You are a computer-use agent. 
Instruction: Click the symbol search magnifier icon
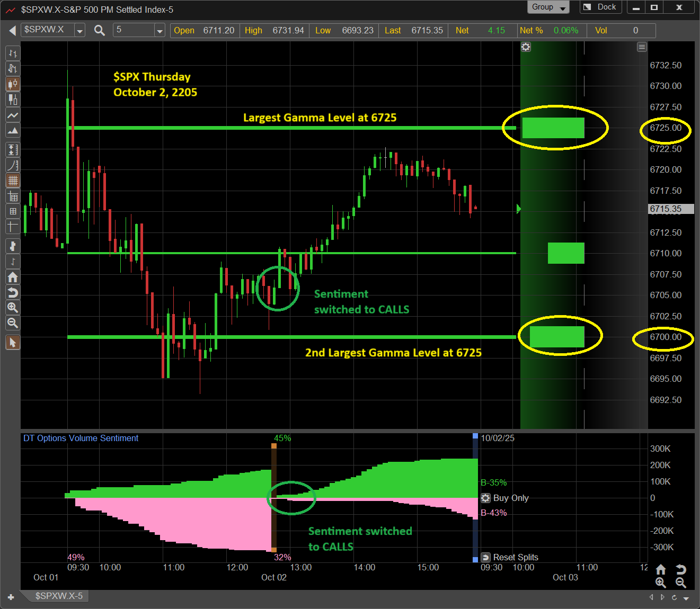pos(99,30)
